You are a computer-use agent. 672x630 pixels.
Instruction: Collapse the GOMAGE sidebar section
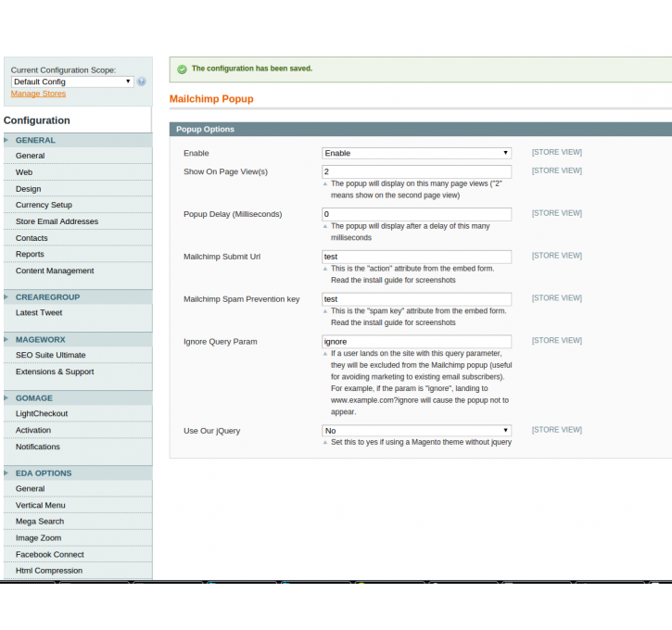pos(78,397)
